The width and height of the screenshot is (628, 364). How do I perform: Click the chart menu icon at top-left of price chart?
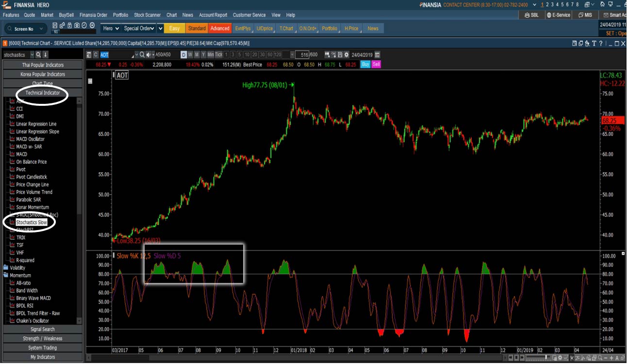(90, 82)
